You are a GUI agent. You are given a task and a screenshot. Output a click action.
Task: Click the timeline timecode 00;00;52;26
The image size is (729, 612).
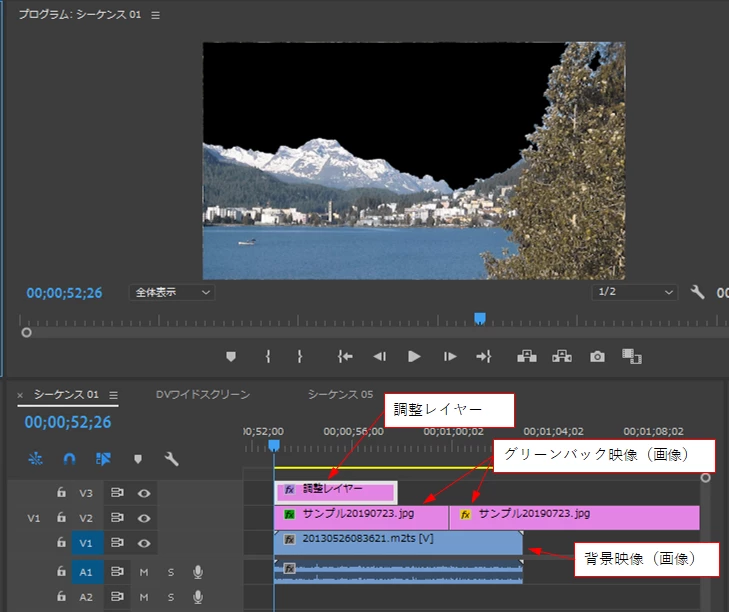(x=68, y=422)
